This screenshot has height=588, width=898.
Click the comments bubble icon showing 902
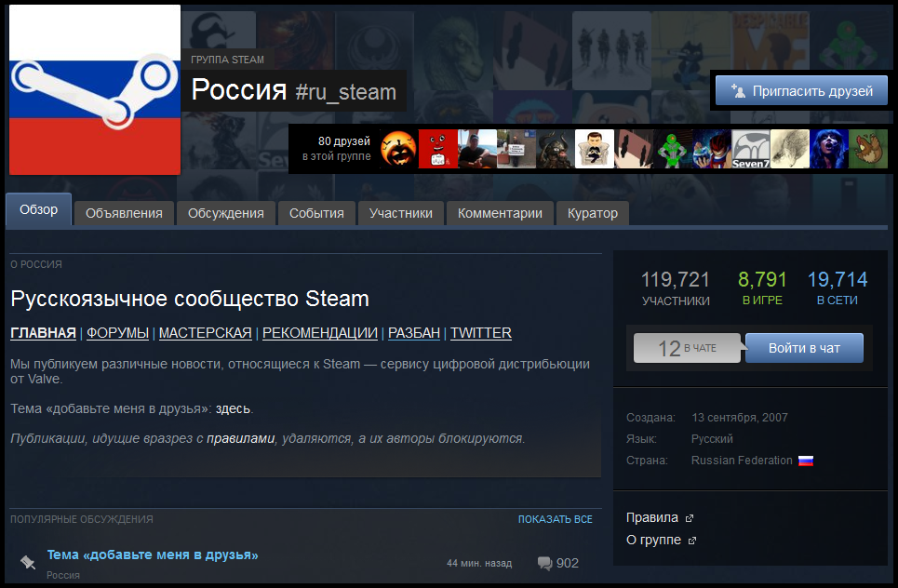(545, 563)
